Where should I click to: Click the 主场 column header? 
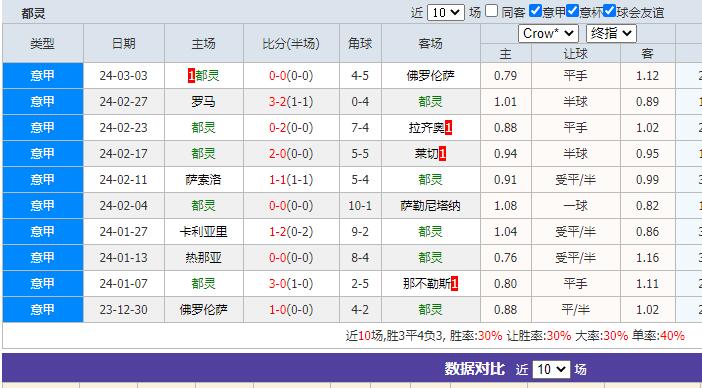(204, 43)
